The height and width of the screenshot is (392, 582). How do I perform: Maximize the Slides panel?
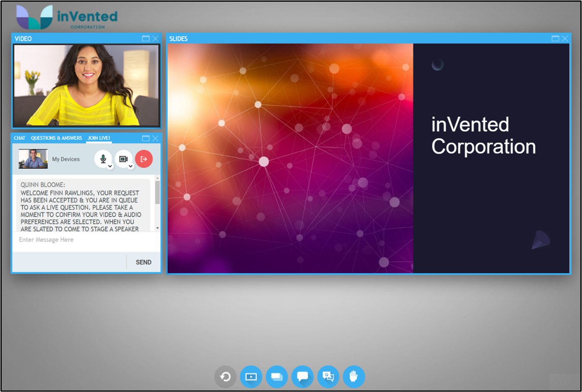[x=555, y=39]
